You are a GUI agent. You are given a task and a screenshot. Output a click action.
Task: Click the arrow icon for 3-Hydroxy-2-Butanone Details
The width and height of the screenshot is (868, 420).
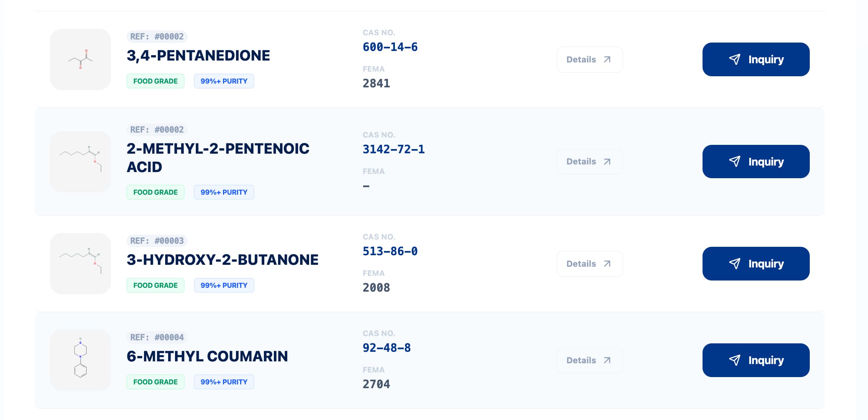607,264
